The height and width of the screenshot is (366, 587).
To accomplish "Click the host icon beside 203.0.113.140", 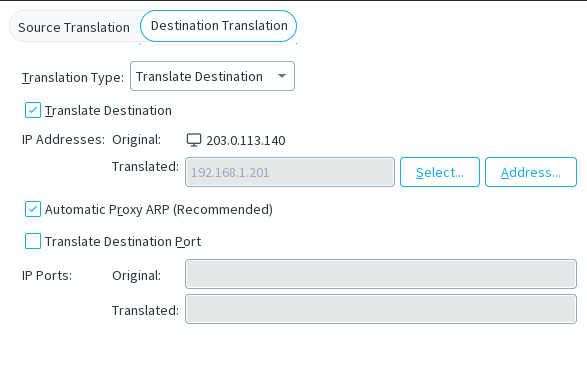I will [x=194, y=140].
